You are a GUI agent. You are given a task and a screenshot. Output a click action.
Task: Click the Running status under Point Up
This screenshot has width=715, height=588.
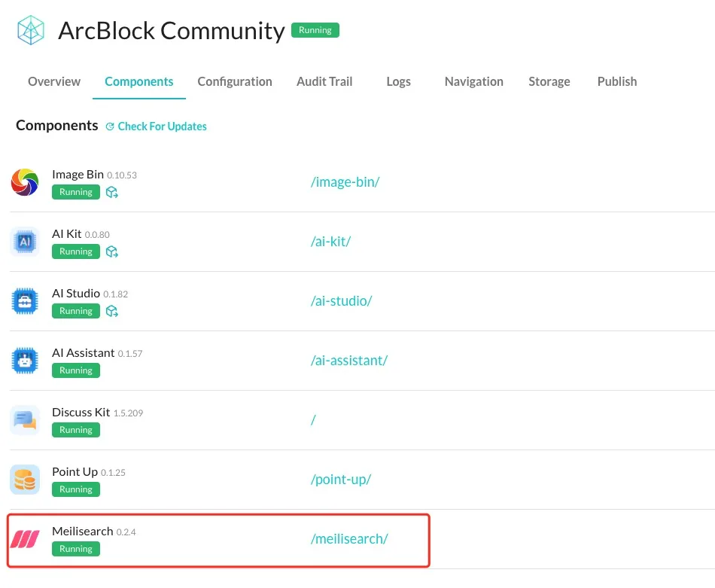pos(76,489)
